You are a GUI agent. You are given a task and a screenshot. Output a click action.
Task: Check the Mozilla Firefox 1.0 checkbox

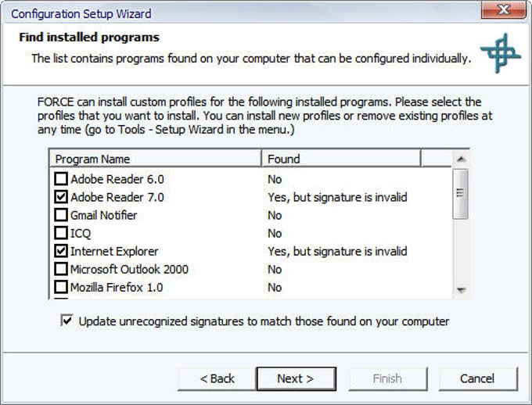[61, 287]
